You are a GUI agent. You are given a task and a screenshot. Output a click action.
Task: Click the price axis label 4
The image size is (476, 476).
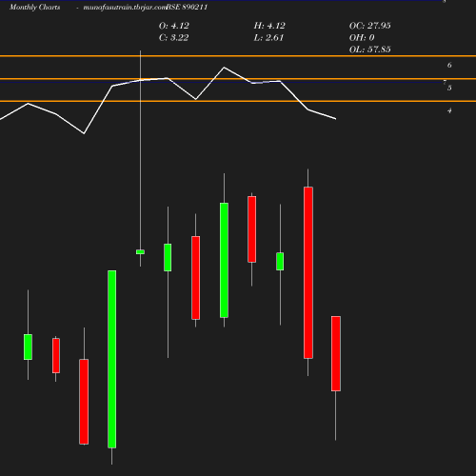[449, 110]
